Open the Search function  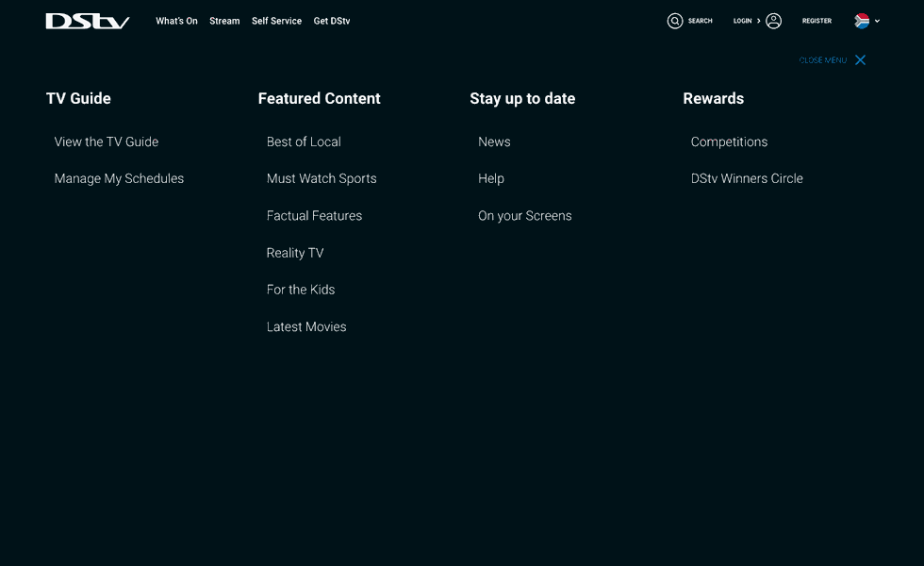(691, 20)
